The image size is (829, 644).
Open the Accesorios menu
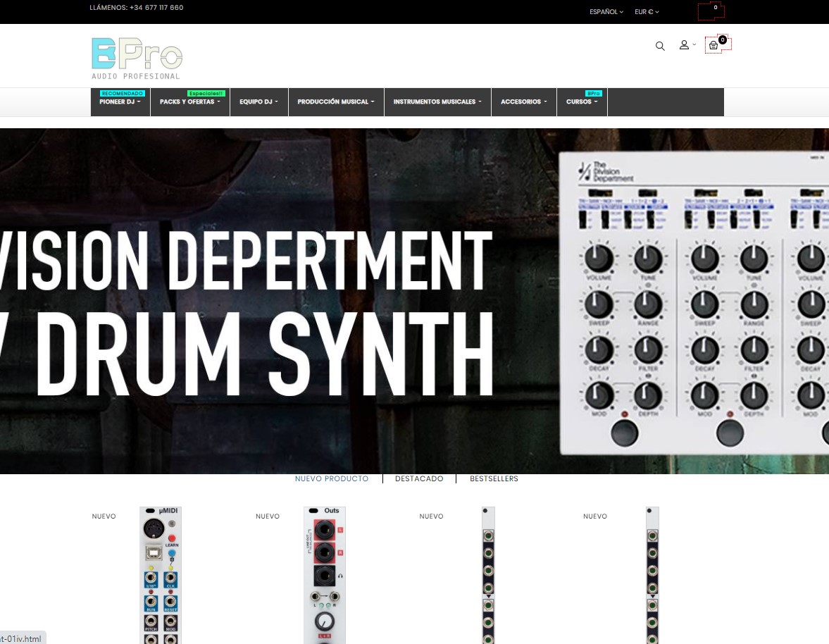[523, 101]
